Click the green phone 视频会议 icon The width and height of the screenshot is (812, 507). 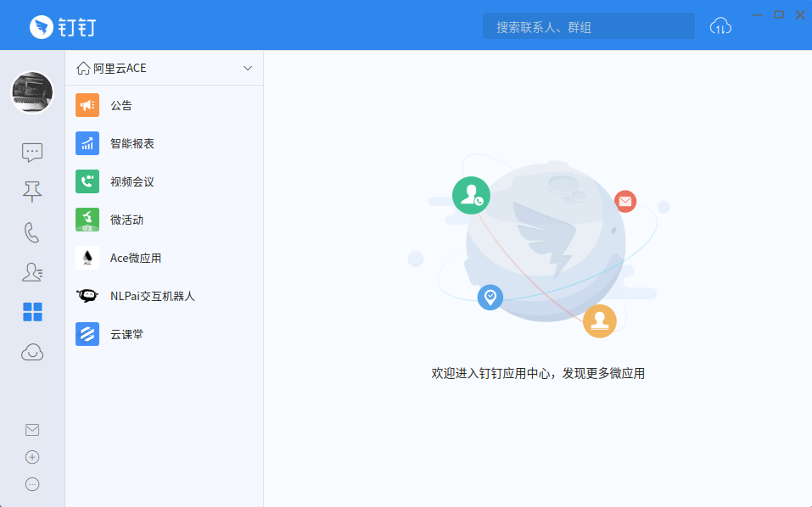click(87, 181)
